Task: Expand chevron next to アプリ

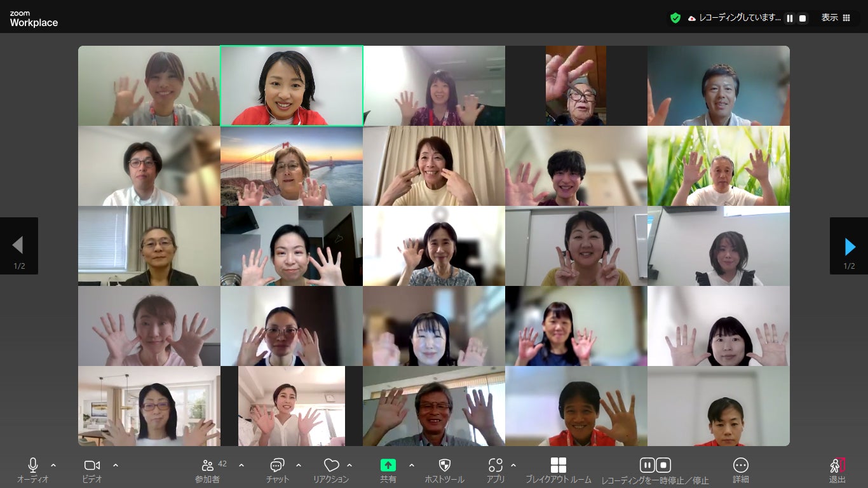Action: click(x=513, y=465)
